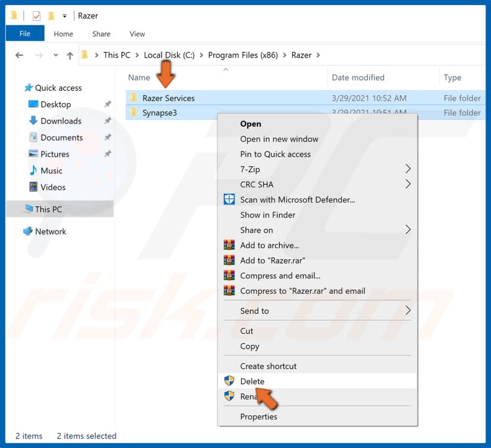
Task: Open Downloads in the sidebar
Action: (x=61, y=121)
